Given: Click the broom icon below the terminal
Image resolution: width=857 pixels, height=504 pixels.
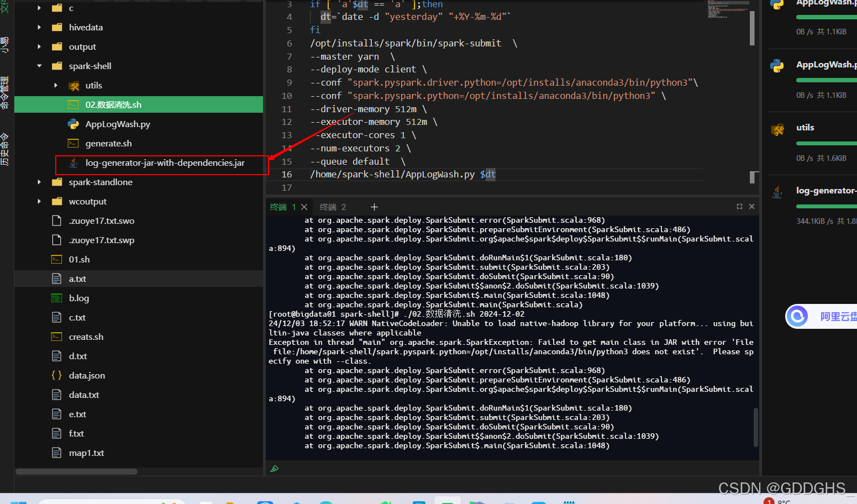Looking at the screenshot, I should tap(275, 469).
